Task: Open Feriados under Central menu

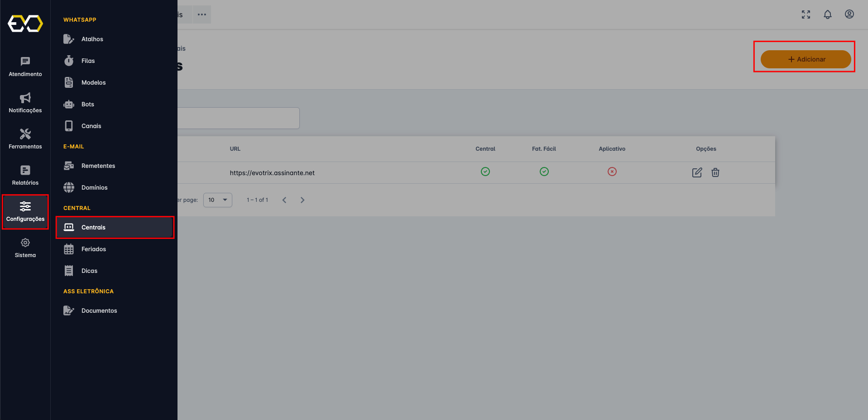Action: [x=93, y=249]
